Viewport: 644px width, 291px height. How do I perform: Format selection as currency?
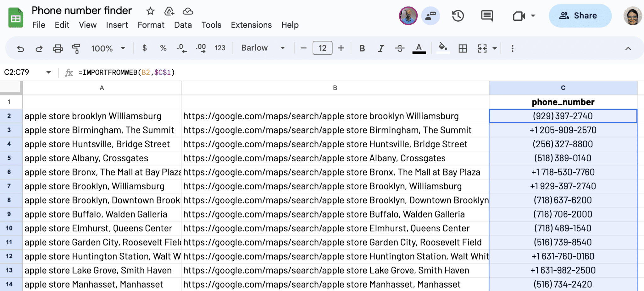coord(145,48)
